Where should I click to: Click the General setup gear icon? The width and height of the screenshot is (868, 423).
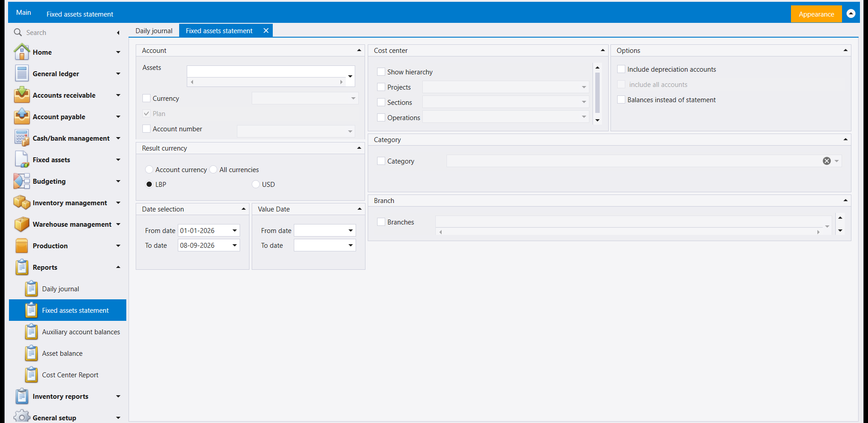[x=21, y=417]
